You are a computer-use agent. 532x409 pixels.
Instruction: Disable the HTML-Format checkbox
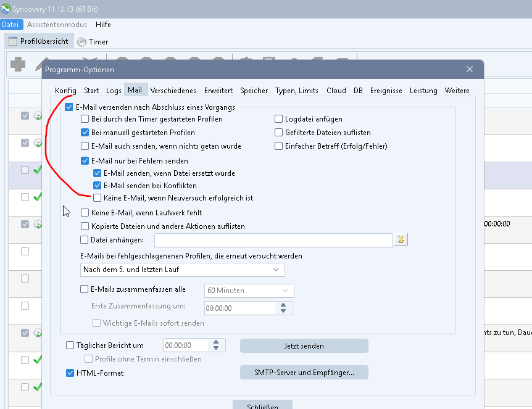pos(70,373)
